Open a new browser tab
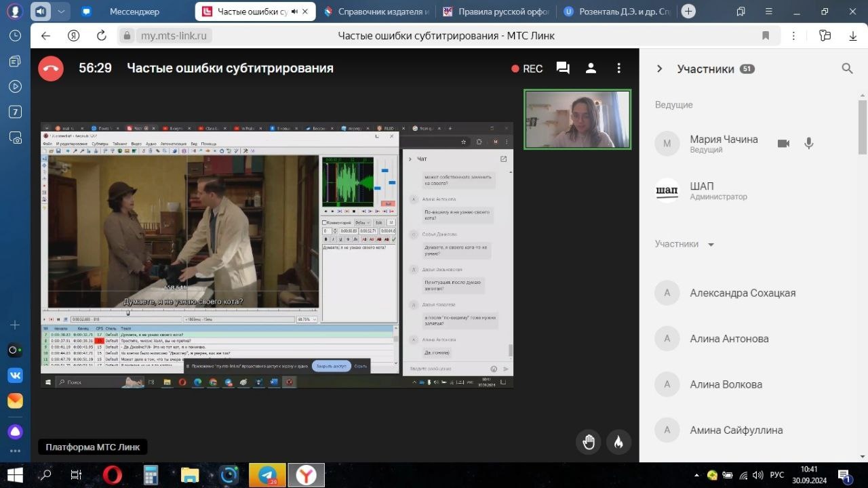This screenshot has height=488, width=868. coord(689,11)
